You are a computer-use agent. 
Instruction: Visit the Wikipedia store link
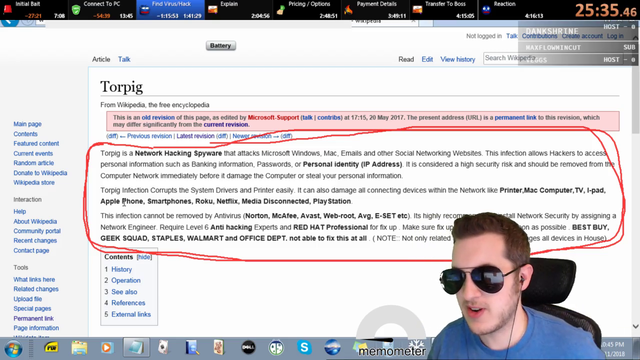point(34,182)
